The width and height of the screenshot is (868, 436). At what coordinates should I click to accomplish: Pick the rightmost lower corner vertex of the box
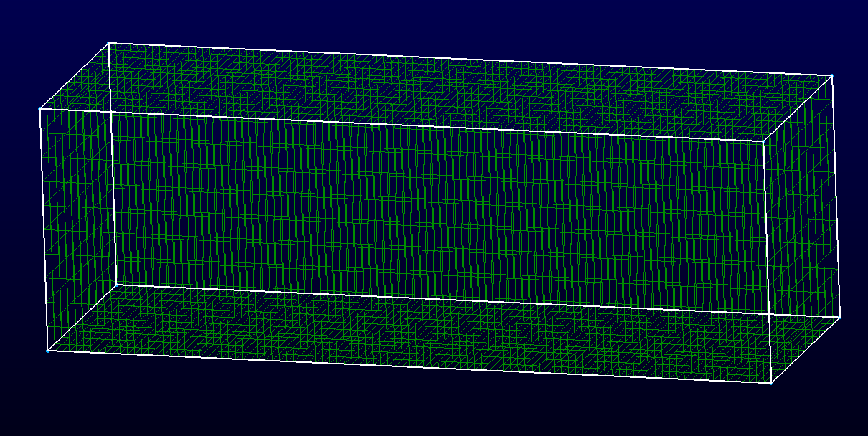pyautogui.click(x=840, y=316)
